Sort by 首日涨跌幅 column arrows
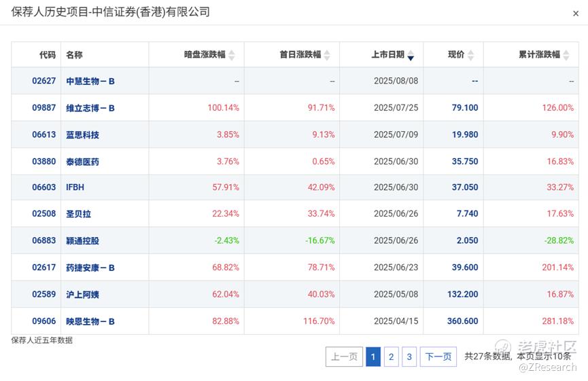 click(327, 55)
